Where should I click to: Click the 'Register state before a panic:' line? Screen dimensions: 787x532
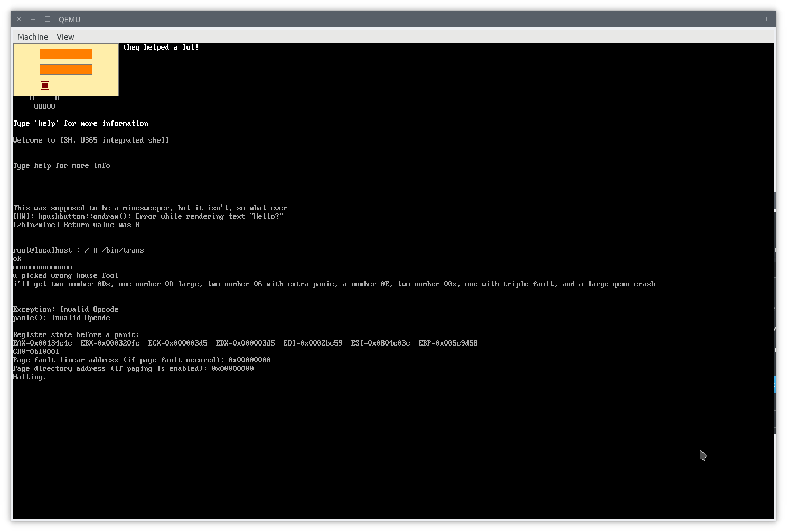tap(77, 334)
